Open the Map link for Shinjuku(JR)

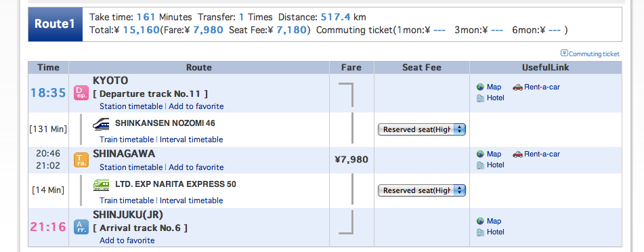(494, 221)
